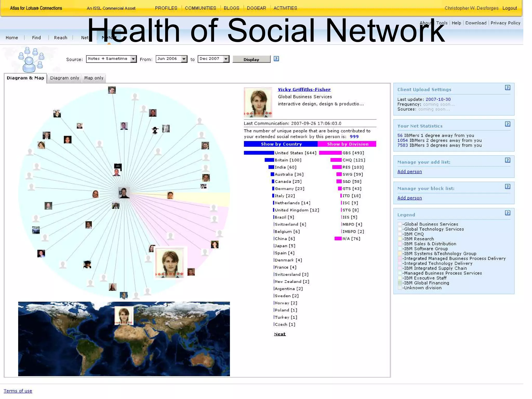Image resolution: width=532 pixels, height=399 pixels.
Task: Toggle IBM Research legend box
Action: pos(400,239)
